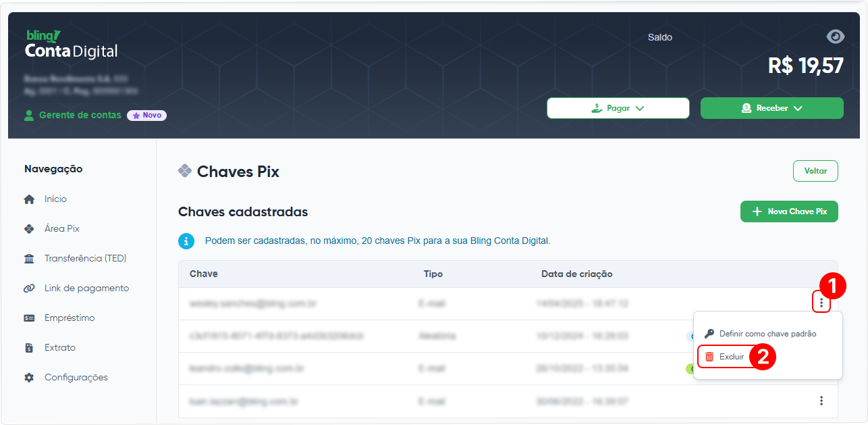The width and height of the screenshot is (868, 425).
Task: Click the Chave column header
Action: 204,274
